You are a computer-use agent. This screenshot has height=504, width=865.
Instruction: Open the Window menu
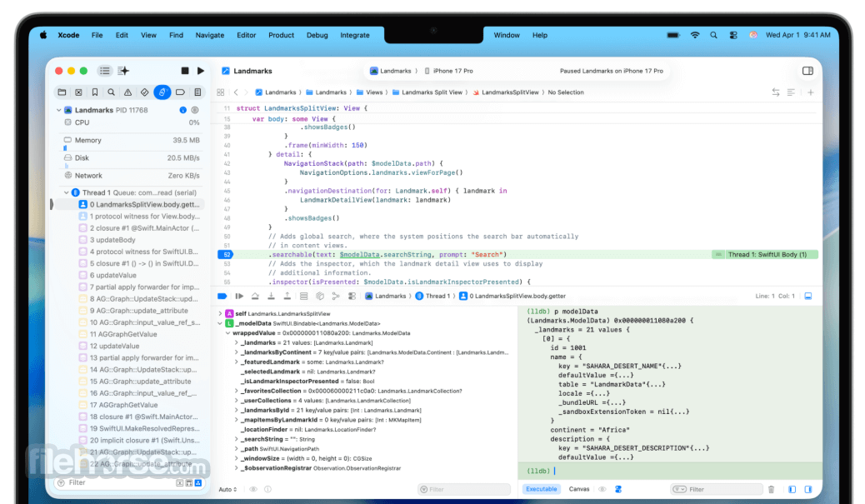(x=507, y=35)
